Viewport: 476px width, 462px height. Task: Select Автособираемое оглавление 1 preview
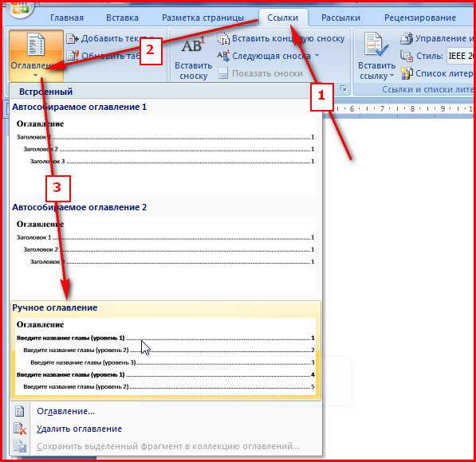166,147
